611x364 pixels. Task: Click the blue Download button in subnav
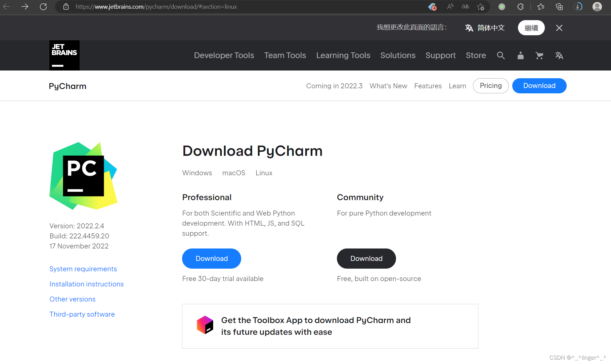539,86
